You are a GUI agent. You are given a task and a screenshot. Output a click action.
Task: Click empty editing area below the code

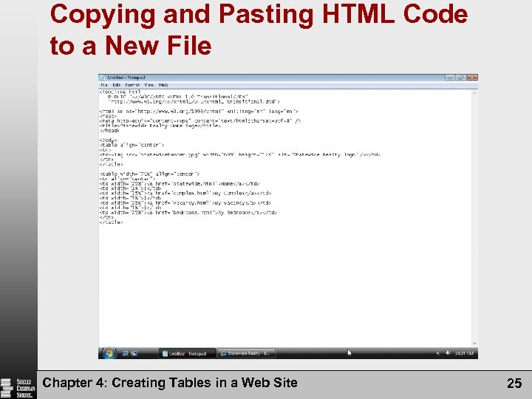[x=285, y=285]
